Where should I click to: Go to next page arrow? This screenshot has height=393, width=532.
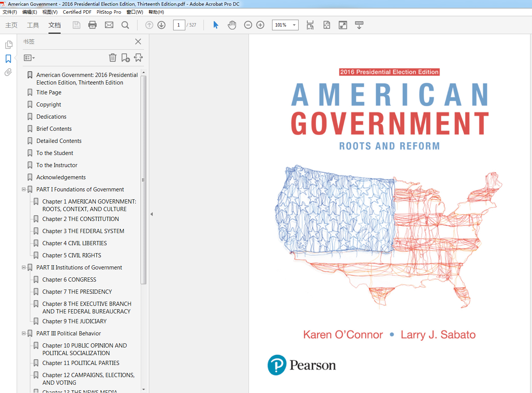point(161,25)
